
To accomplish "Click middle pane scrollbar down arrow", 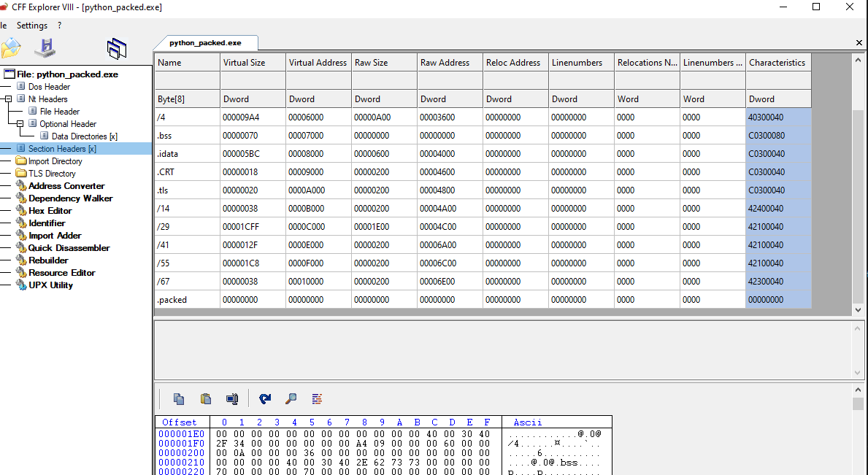I will 858,373.
